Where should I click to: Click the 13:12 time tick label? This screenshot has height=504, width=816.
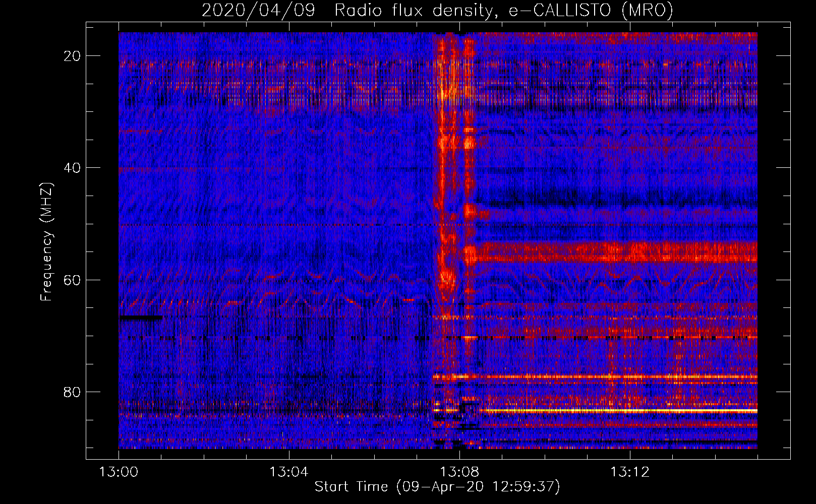click(629, 472)
